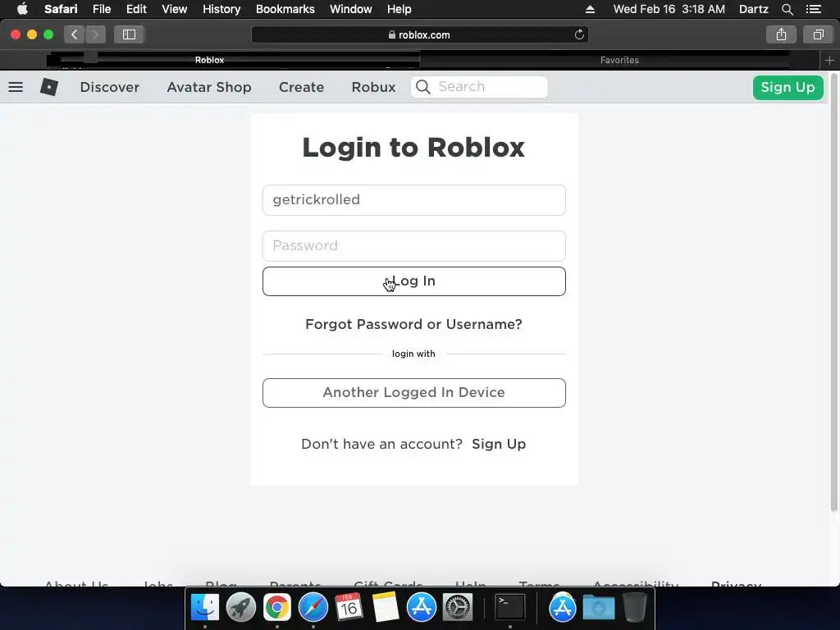This screenshot has height=630, width=840.
Task: Open the Apple menu
Action: 22,9
